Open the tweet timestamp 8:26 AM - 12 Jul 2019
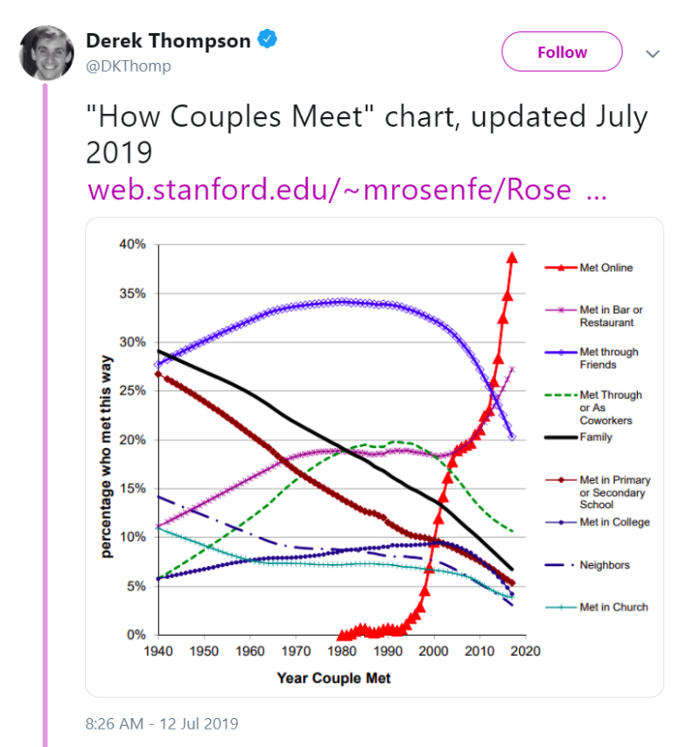The width and height of the screenshot is (700, 747). [x=162, y=723]
